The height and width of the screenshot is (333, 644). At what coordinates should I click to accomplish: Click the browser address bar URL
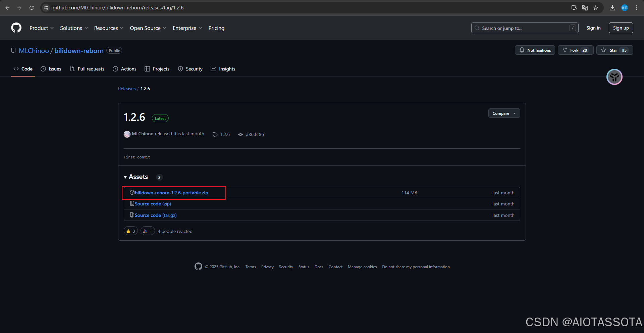pyautogui.click(x=118, y=8)
